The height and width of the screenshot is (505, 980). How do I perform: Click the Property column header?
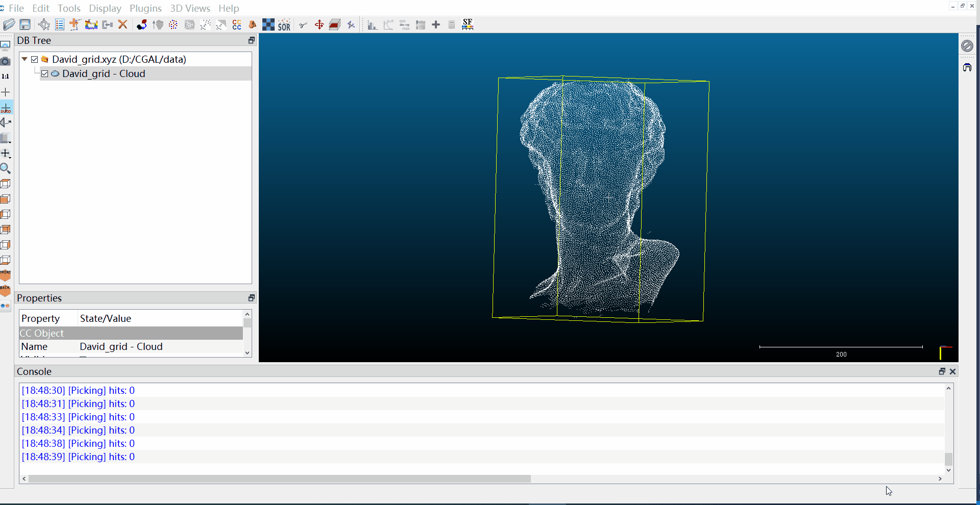coord(41,318)
